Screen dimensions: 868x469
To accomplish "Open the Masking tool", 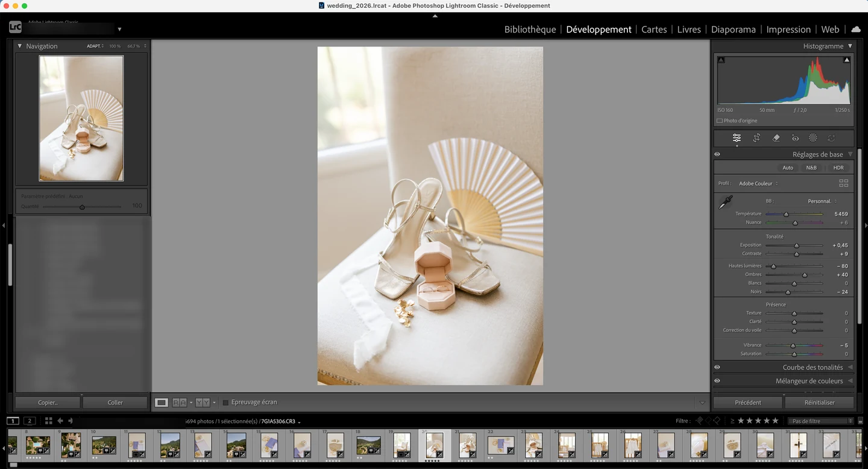I will point(813,138).
